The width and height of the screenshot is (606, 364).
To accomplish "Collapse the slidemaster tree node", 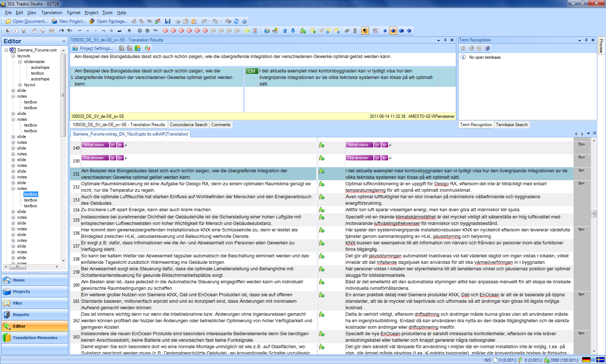I will click(20, 62).
